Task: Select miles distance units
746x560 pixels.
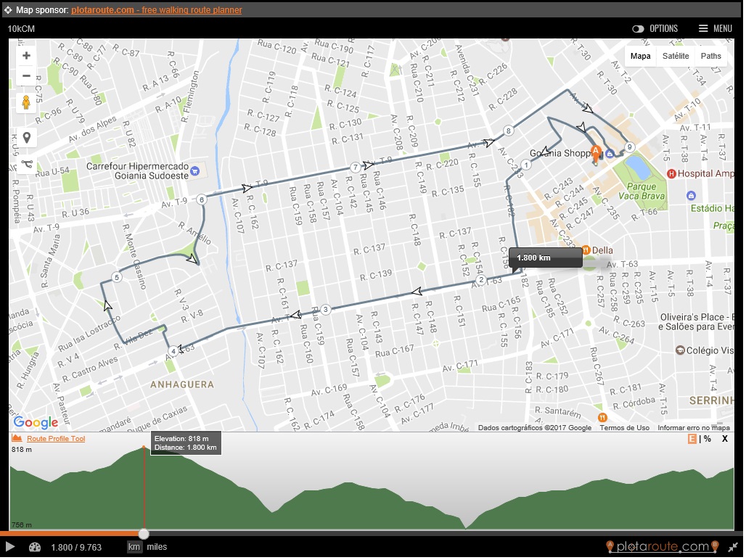Action: click(157, 547)
